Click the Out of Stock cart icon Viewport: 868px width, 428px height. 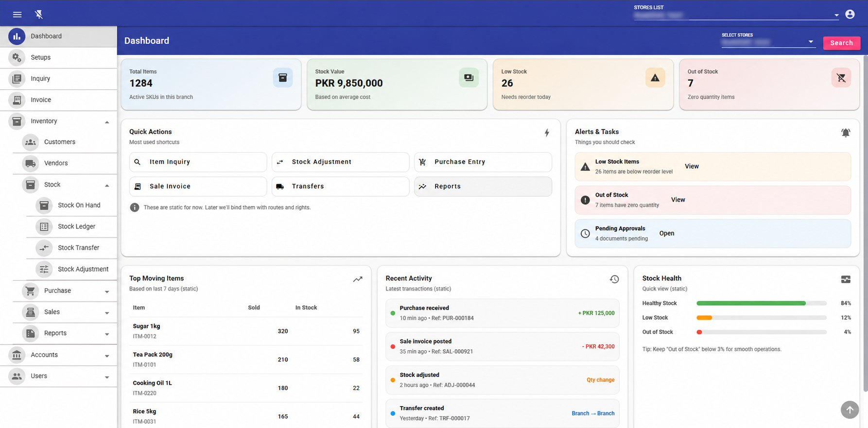click(x=841, y=78)
